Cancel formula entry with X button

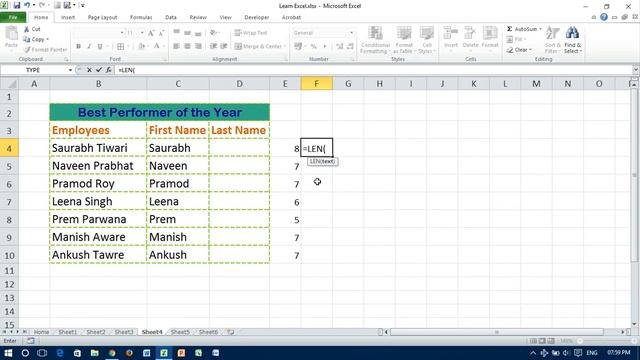pos(89,70)
